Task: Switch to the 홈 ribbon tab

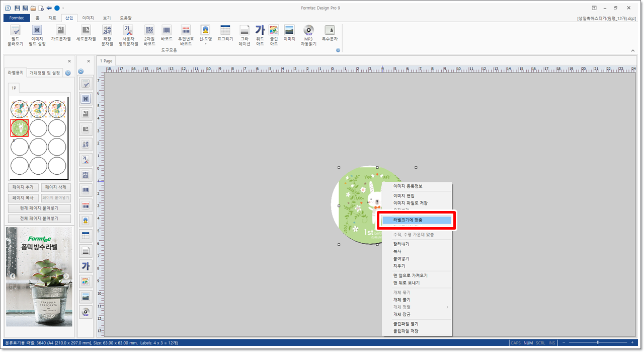Action: pos(38,18)
